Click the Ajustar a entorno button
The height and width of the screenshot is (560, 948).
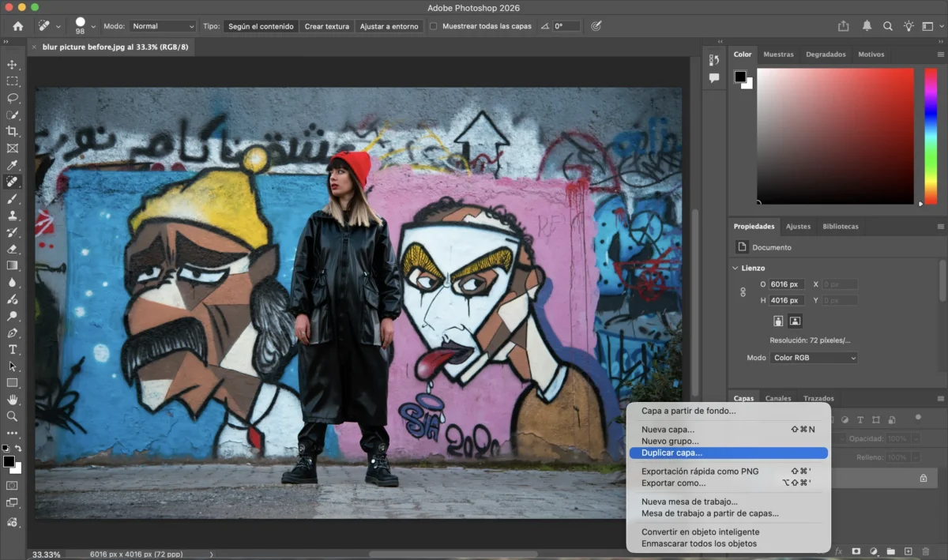(389, 26)
